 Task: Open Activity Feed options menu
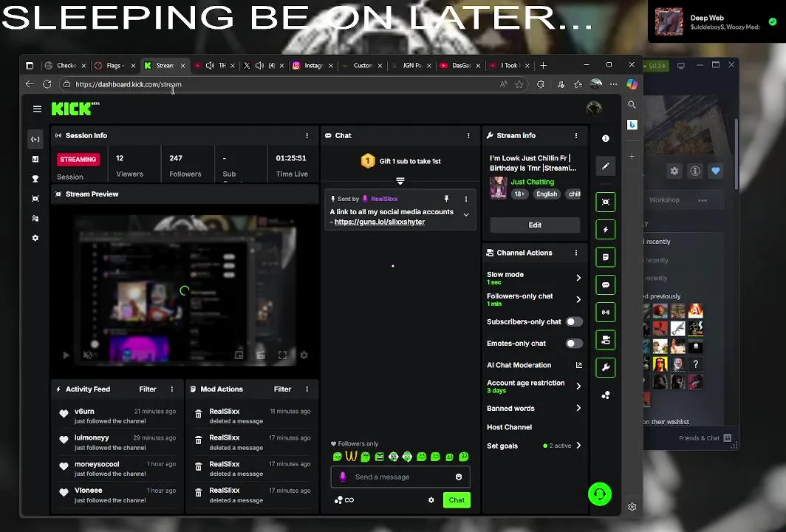pyautogui.click(x=172, y=389)
